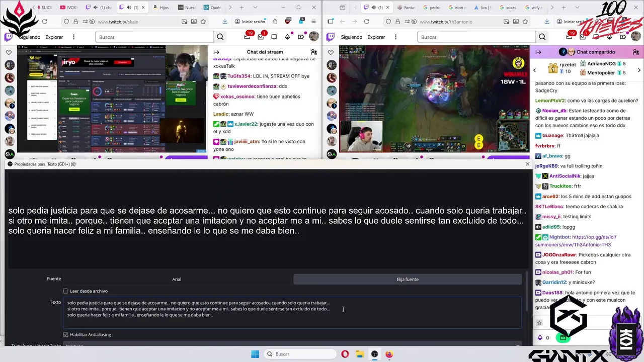644x362 pixels.
Task: Click 'Elija fuente' button
Action: point(408,279)
